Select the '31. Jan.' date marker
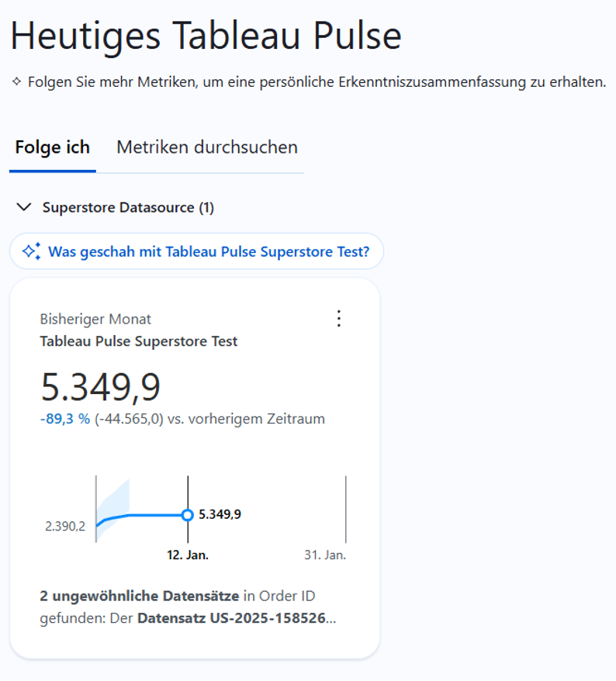 [325, 555]
